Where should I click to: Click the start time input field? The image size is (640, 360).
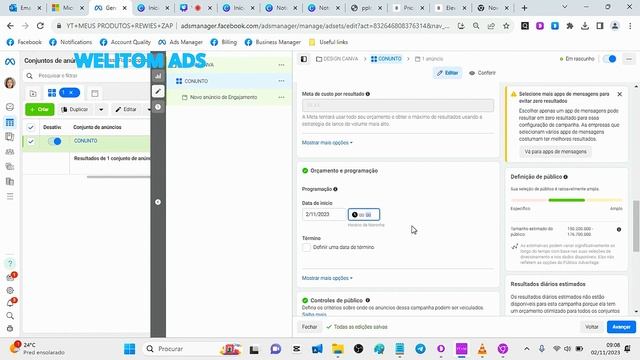click(364, 215)
